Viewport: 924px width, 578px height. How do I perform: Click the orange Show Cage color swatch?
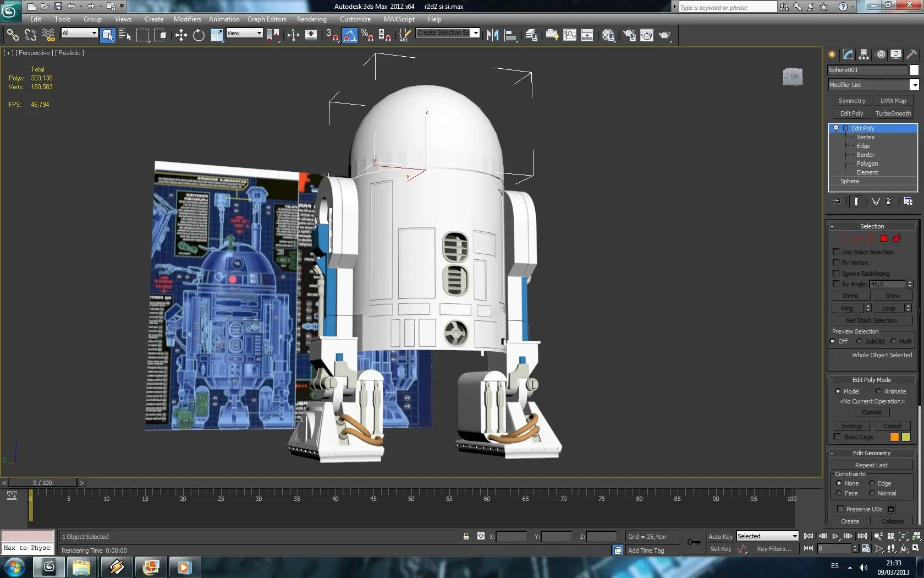pos(894,437)
